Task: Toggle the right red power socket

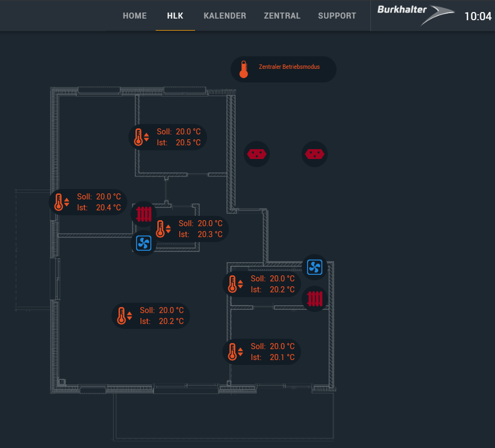Action: pyautogui.click(x=315, y=154)
